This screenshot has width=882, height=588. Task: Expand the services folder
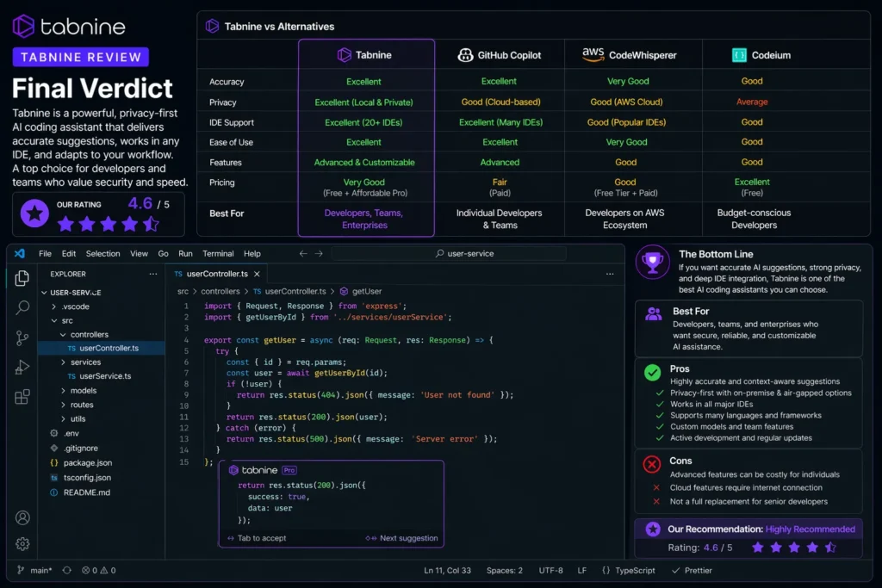[x=63, y=362]
